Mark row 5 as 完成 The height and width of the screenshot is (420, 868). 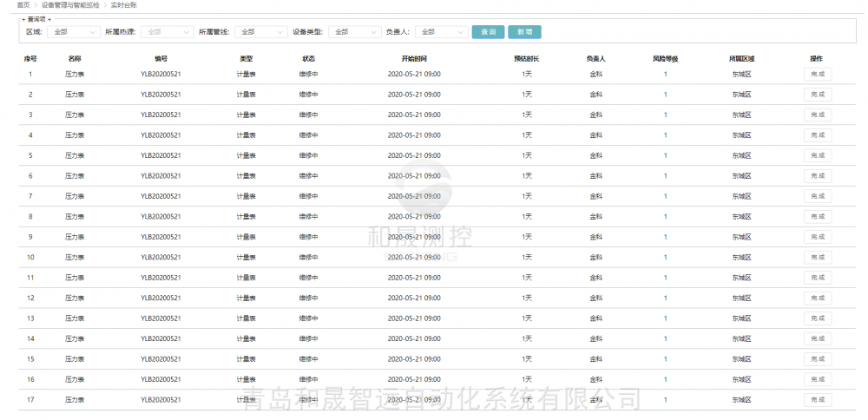click(x=817, y=155)
